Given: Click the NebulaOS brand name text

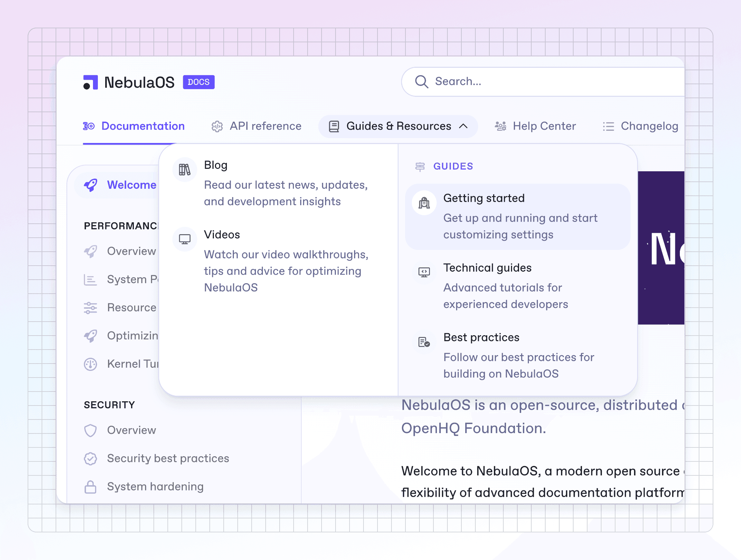Looking at the screenshot, I should 139,82.
